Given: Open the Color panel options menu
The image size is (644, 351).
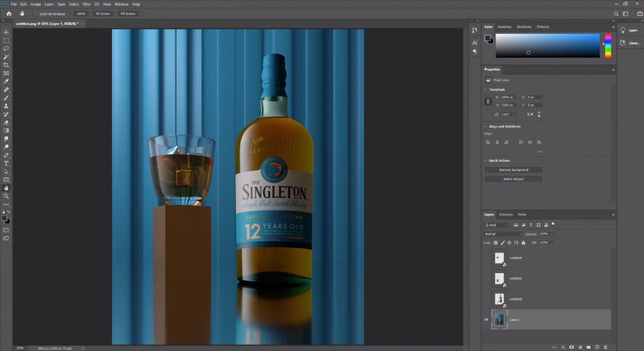Looking at the screenshot, I should click(x=613, y=27).
